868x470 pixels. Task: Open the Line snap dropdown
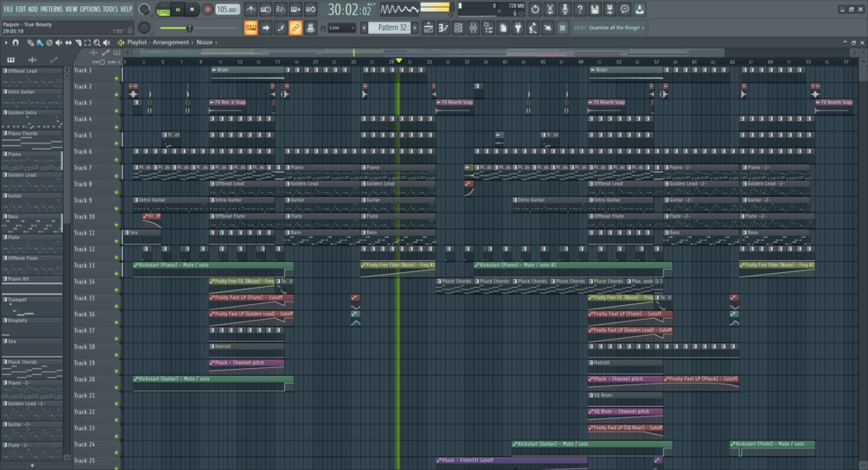click(x=341, y=28)
